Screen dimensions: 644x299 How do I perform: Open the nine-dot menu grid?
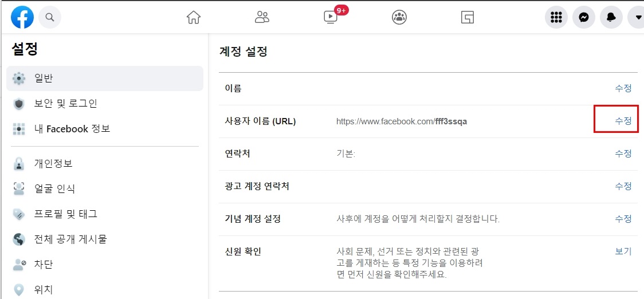[556, 17]
